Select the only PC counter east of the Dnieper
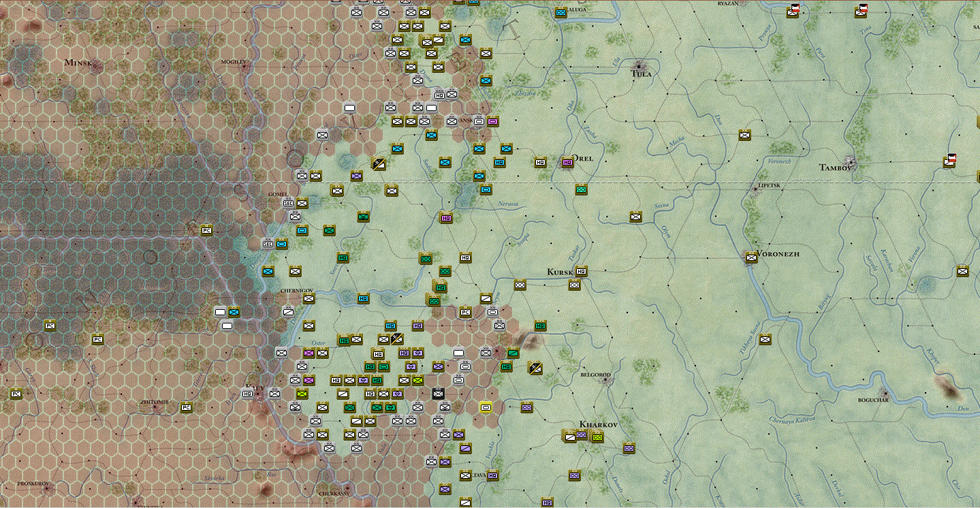Viewport: 980px width, 508px height. pos(465,312)
